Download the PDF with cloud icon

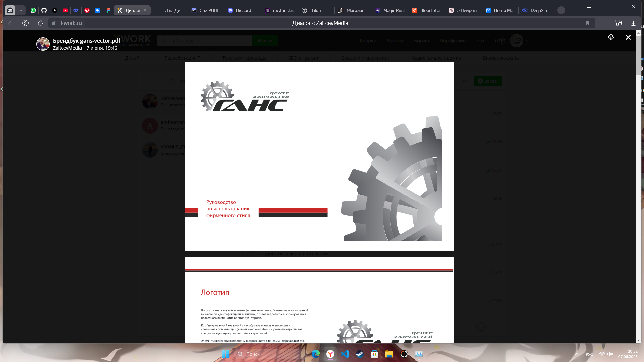click(611, 37)
